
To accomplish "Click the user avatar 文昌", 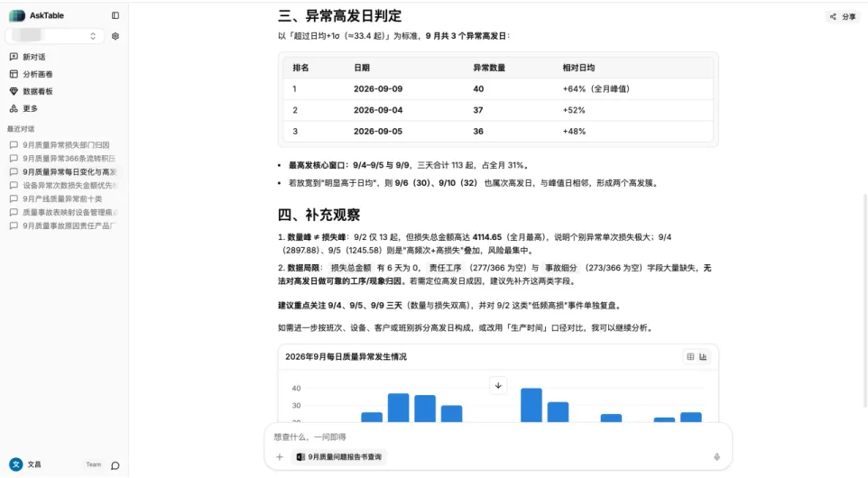I will [16, 464].
